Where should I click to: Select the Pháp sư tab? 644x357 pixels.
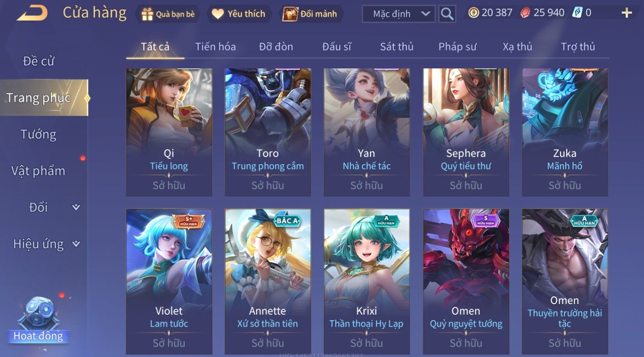tap(457, 47)
